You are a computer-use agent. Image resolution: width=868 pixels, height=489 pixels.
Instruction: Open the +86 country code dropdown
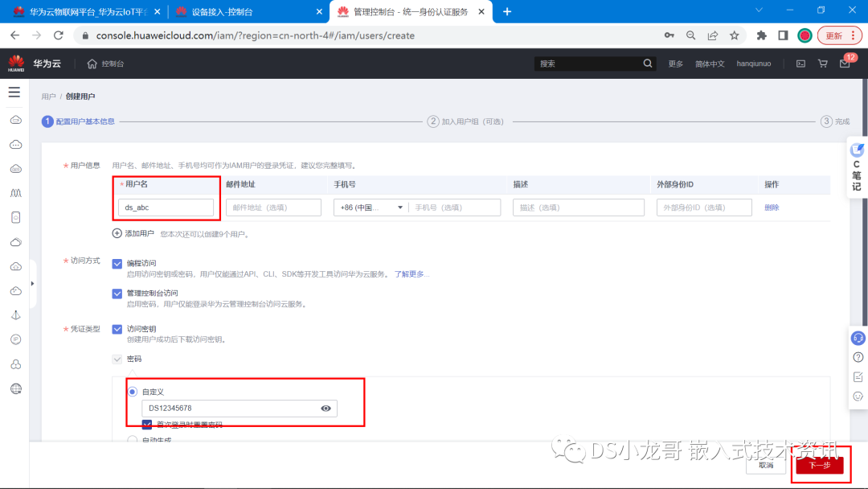pyautogui.click(x=371, y=208)
